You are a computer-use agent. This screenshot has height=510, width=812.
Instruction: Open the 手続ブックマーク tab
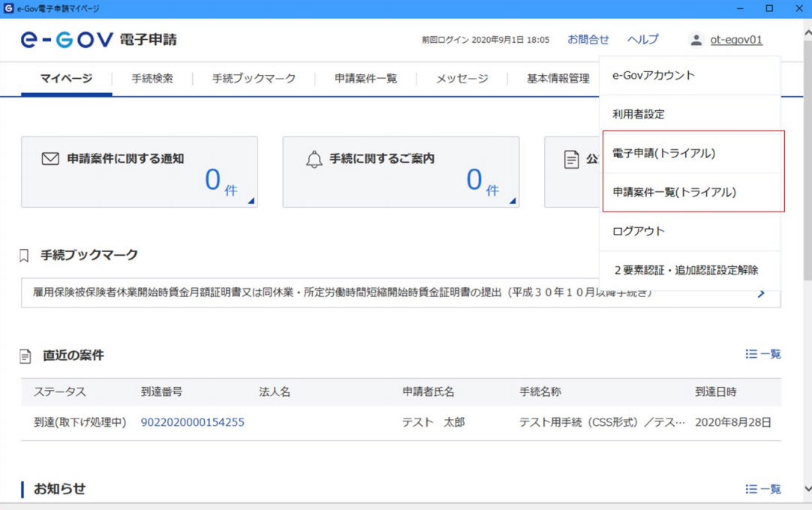[x=254, y=79]
